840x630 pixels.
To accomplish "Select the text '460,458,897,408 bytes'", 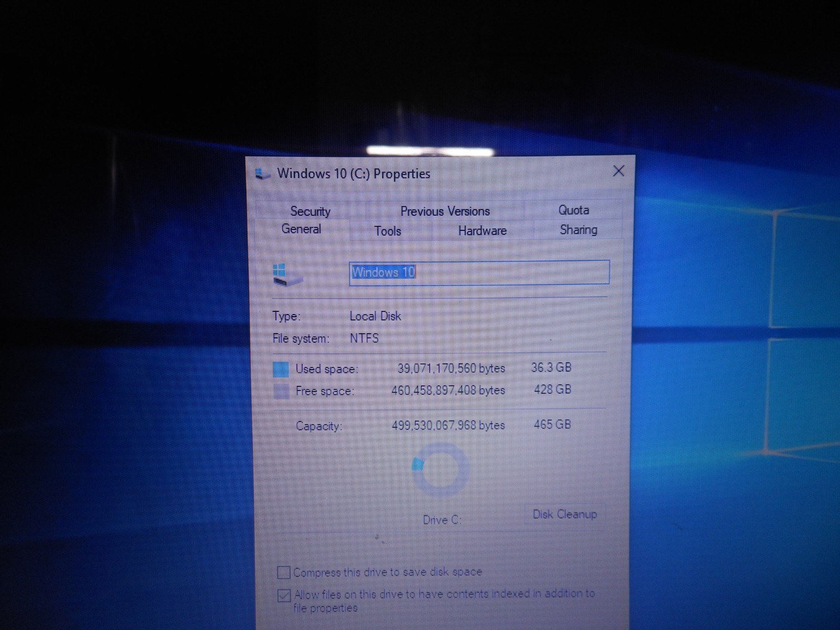I will [448, 390].
